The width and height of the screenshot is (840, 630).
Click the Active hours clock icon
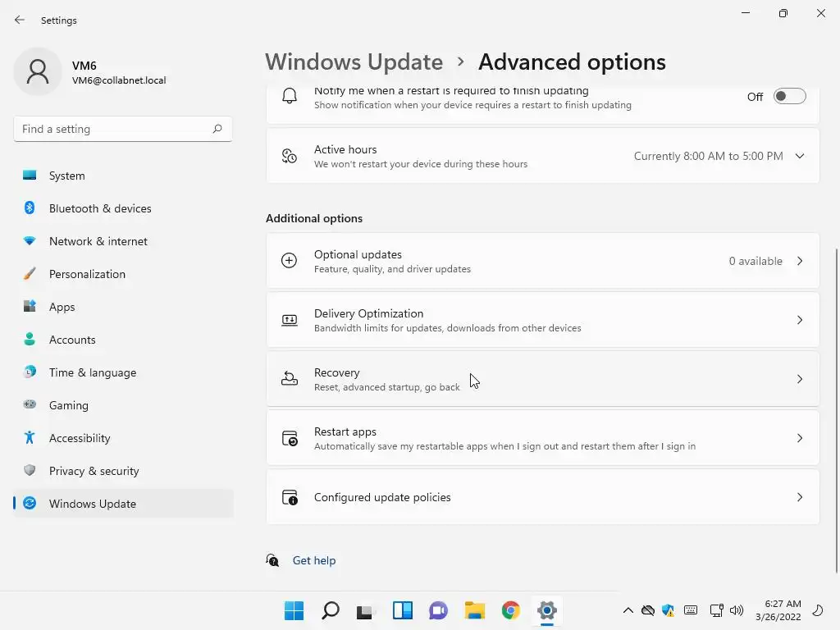tap(290, 156)
